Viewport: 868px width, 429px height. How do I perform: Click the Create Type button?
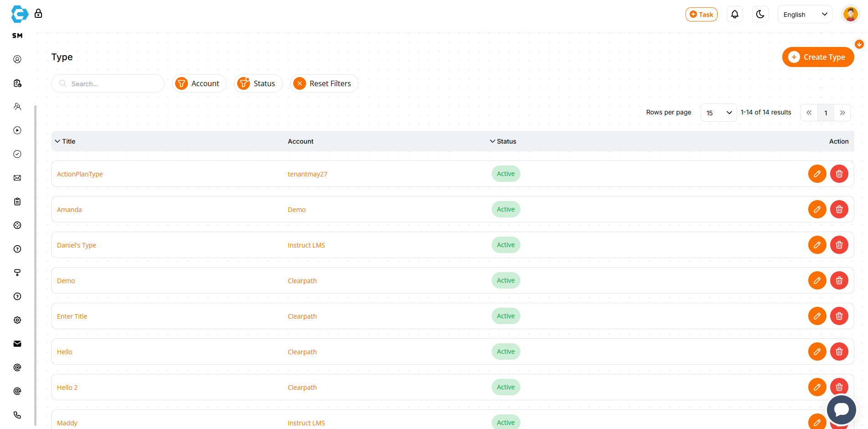[818, 57]
